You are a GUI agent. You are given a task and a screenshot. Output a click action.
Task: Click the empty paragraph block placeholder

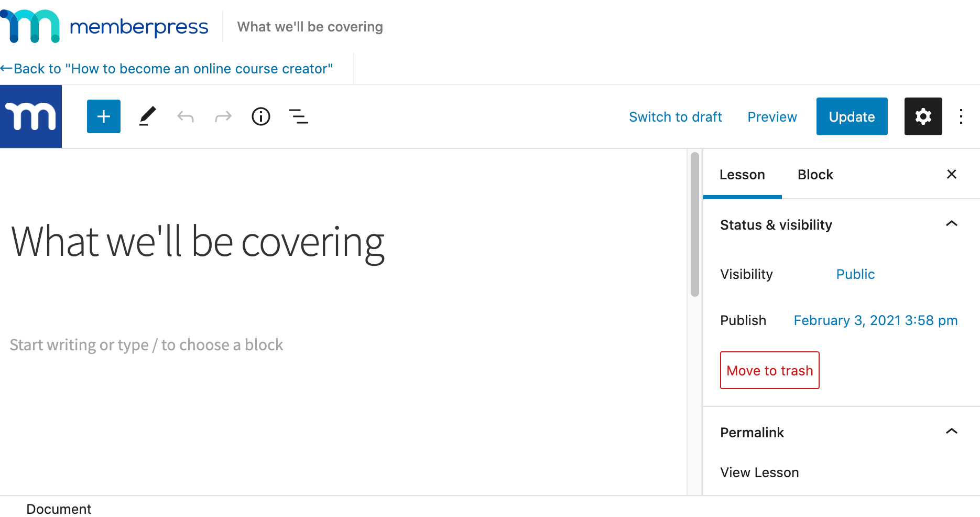coord(147,345)
